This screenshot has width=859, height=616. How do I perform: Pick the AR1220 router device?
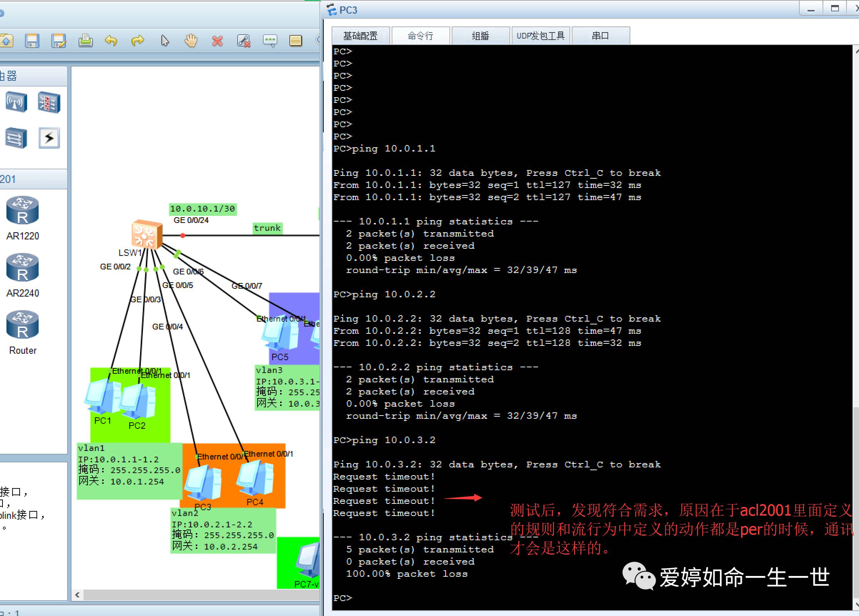pyautogui.click(x=23, y=211)
